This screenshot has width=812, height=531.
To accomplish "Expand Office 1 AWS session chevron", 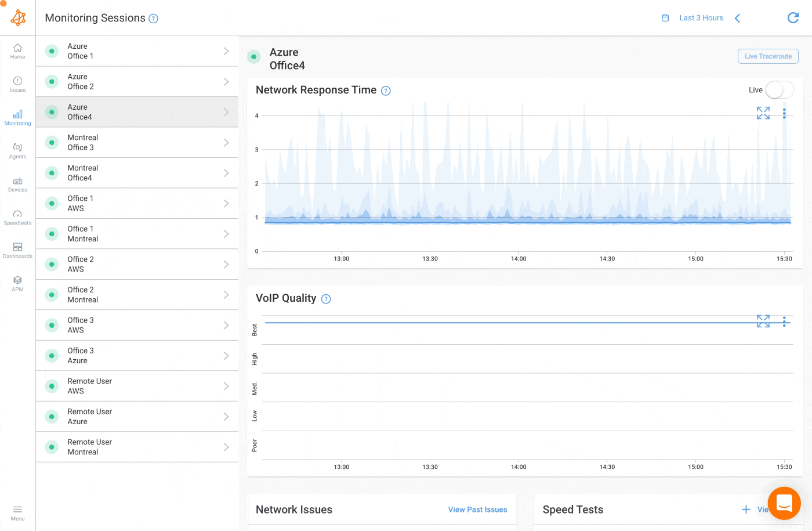I will click(x=226, y=204).
